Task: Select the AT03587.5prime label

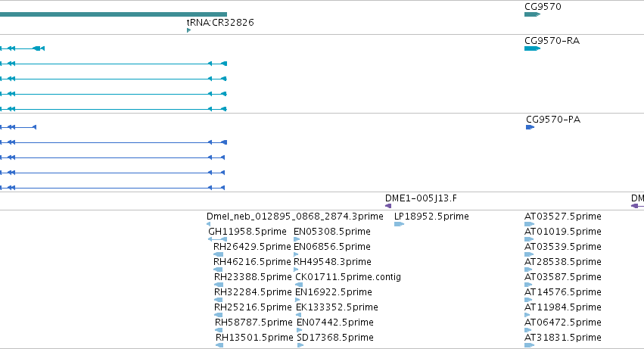Action: pyautogui.click(x=563, y=277)
